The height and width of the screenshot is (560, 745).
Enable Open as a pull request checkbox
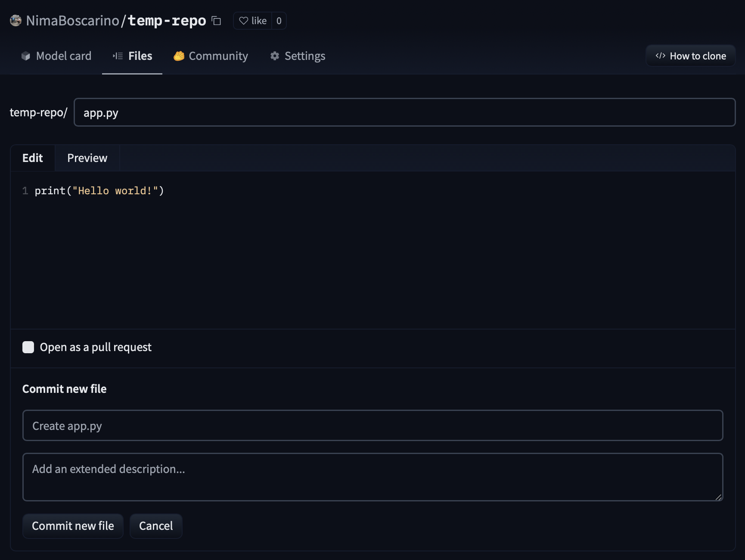click(28, 347)
